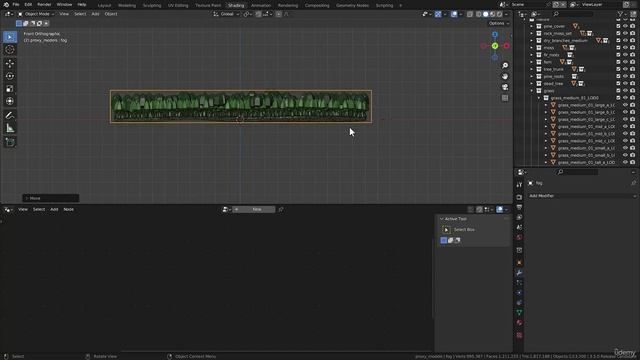640x360 pixels.
Task: Open the Object properties orange square tab
Action: pos(519,262)
